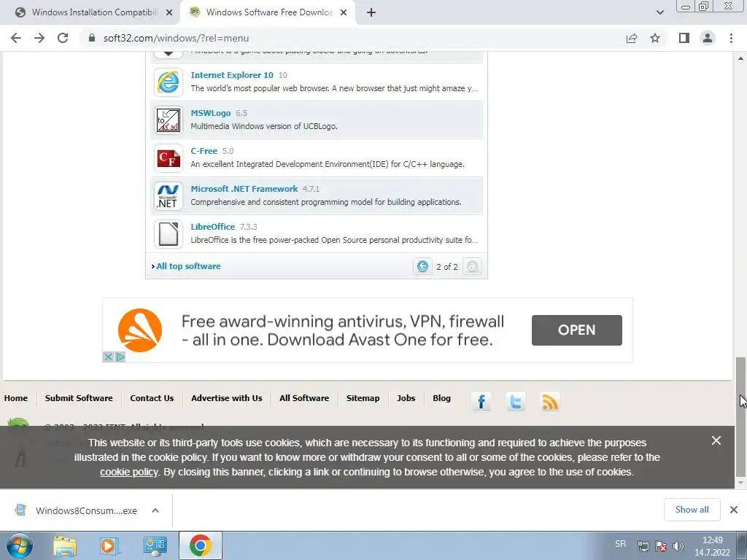Click the Internet Explorer 10 app icon

169,82
